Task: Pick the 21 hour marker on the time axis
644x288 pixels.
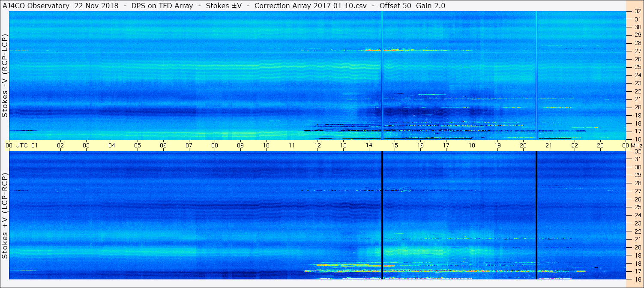Action: click(549, 145)
